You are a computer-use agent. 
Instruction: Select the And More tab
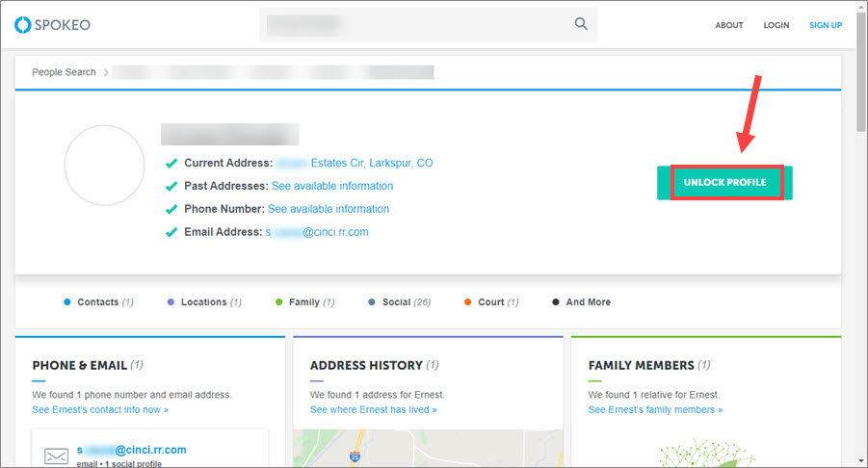581,302
